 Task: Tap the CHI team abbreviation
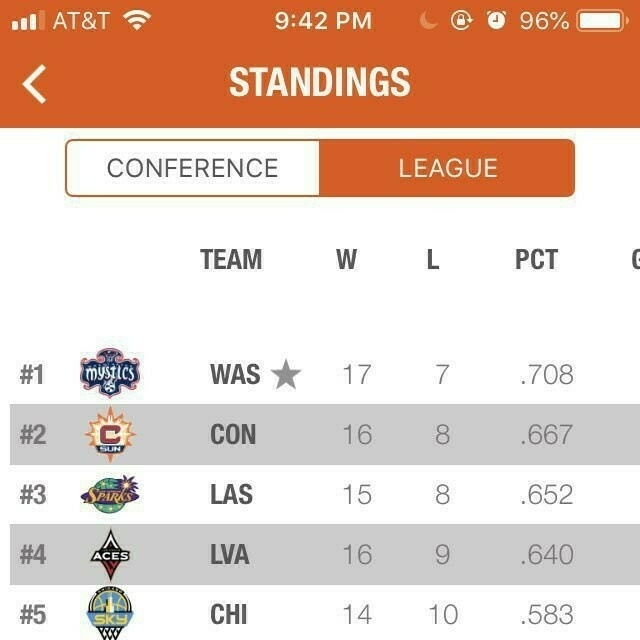pyautogui.click(x=229, y=613)
